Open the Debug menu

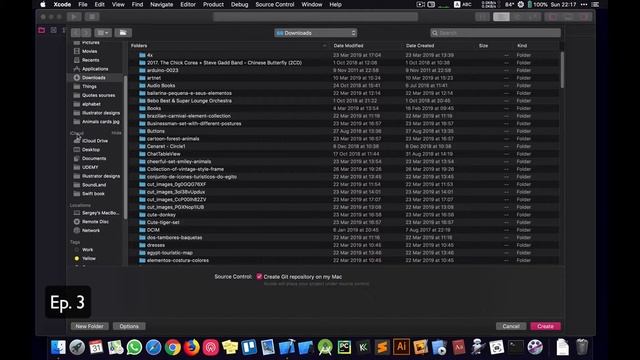[x=239, y=4]
